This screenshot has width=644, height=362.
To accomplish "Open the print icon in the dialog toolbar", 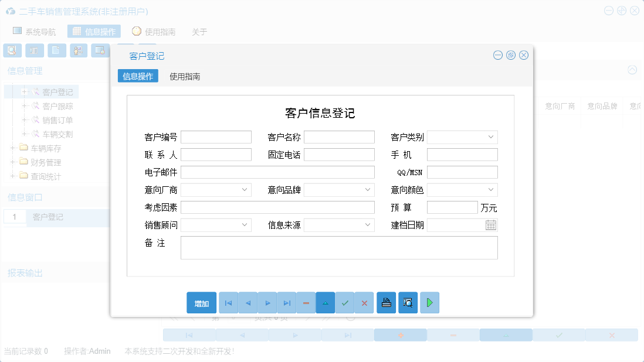I will [x=387, y=303].
